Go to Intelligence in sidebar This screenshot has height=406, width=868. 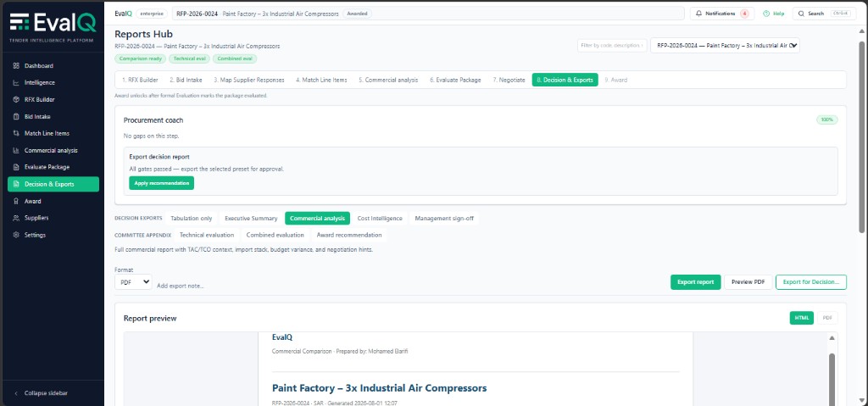point(53,82)
